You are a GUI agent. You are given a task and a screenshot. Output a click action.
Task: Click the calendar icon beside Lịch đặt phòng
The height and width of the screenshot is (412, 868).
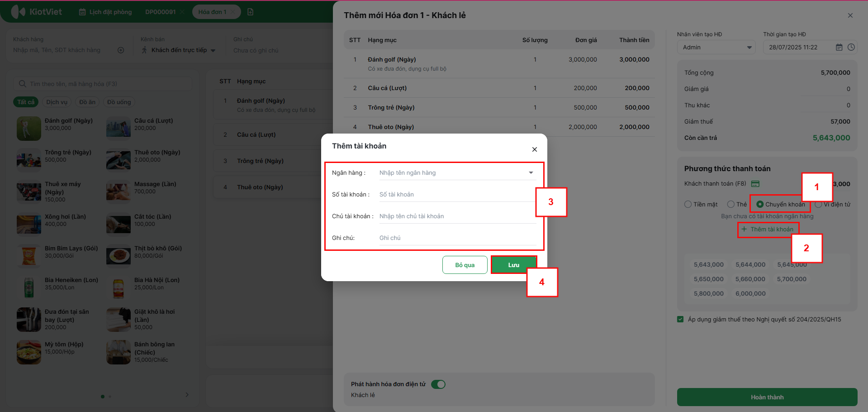click(x=82, y=12)
